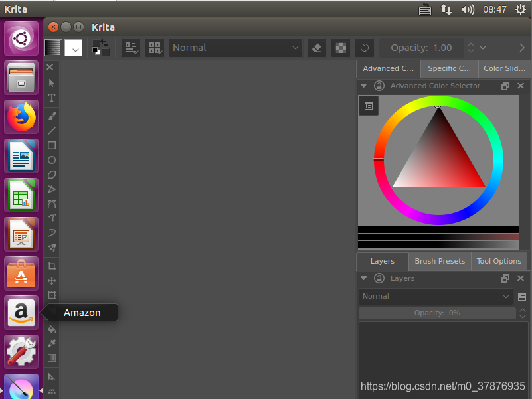This screenshot has height=399, width=532.
Task: Click the Opacity 1.00 slider in toolbar
Action: point(421,48)
